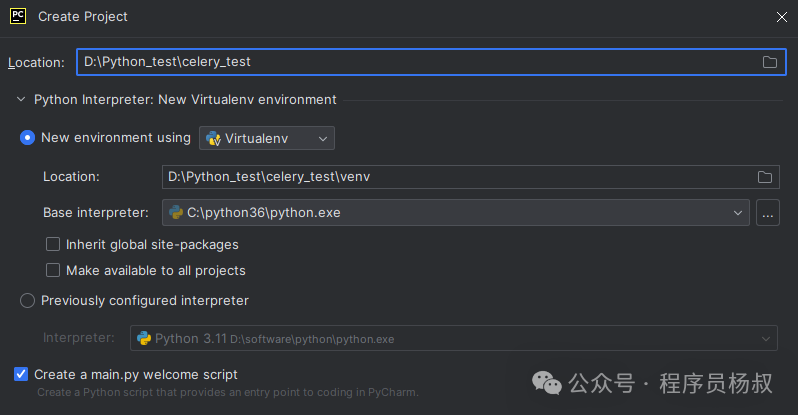Select Previously configured interpreter radio button
This screenshot has height=415, width=798.
(x=28, y=300)
